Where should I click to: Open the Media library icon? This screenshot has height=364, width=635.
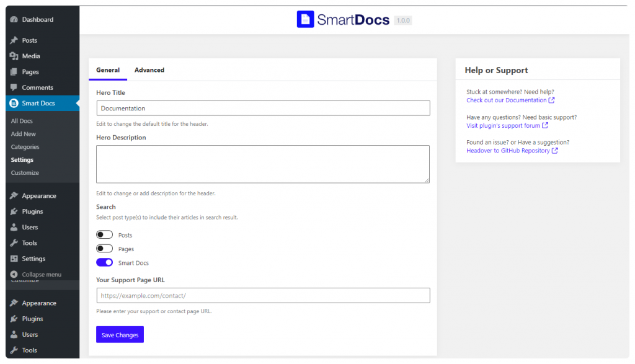tap(14, 56)
